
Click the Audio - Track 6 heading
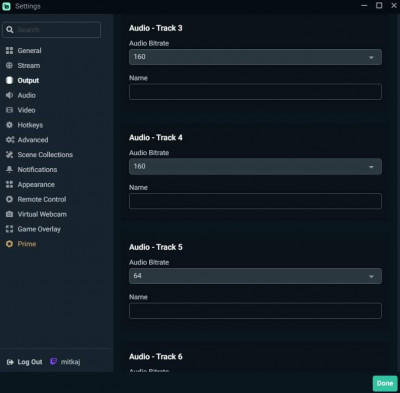pyautogui.click(x=156, y=357)
